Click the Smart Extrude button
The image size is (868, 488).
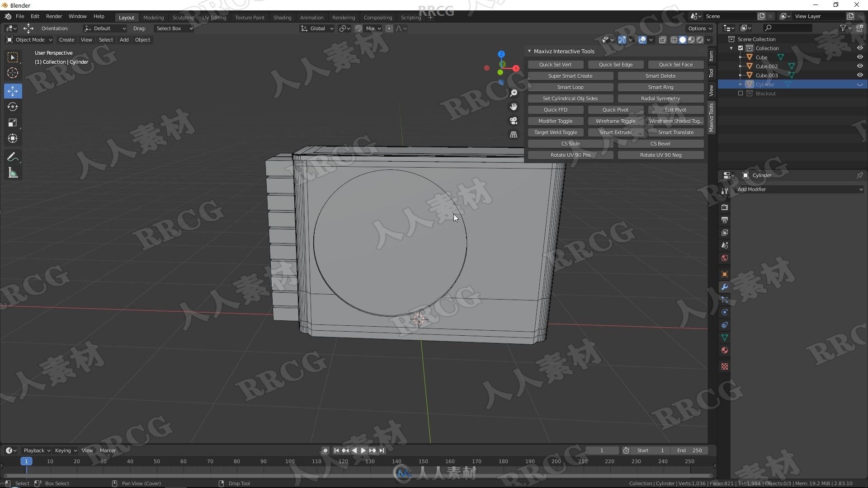point(615,131)
